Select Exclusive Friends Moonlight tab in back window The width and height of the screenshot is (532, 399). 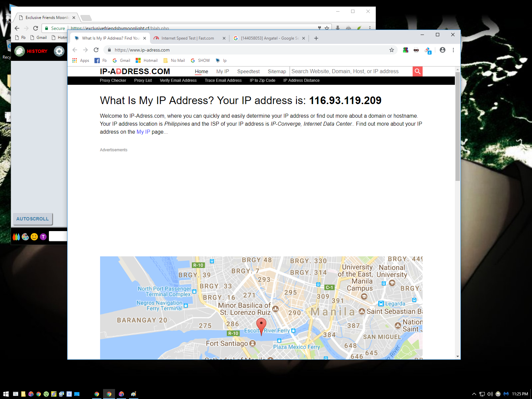[47, 18]
